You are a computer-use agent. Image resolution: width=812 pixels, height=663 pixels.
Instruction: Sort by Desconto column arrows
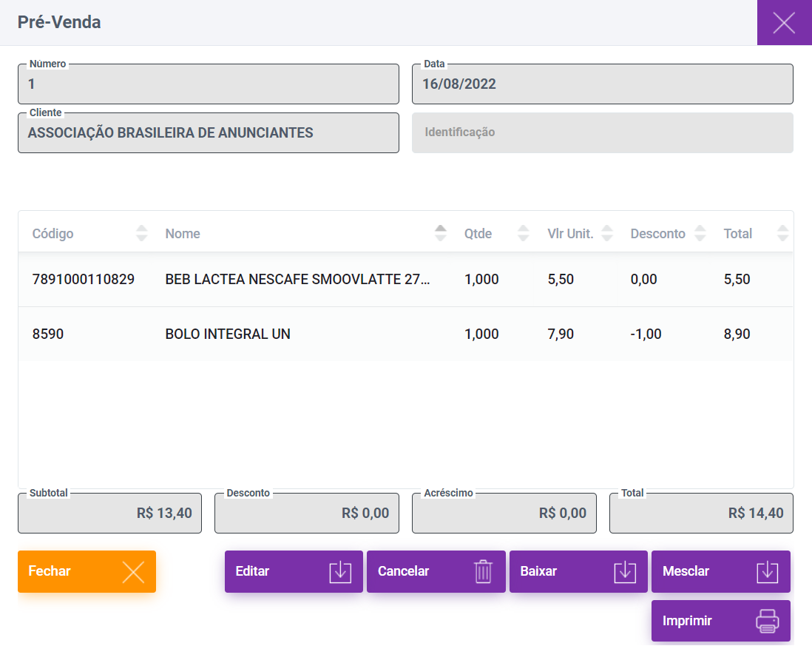coord(700,234)
